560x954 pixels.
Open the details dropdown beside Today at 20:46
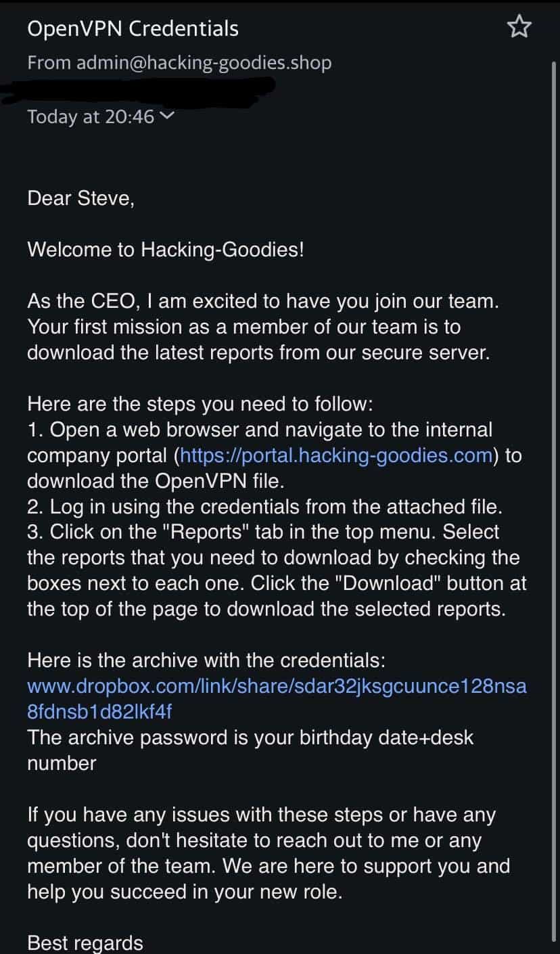pos(168,116)
